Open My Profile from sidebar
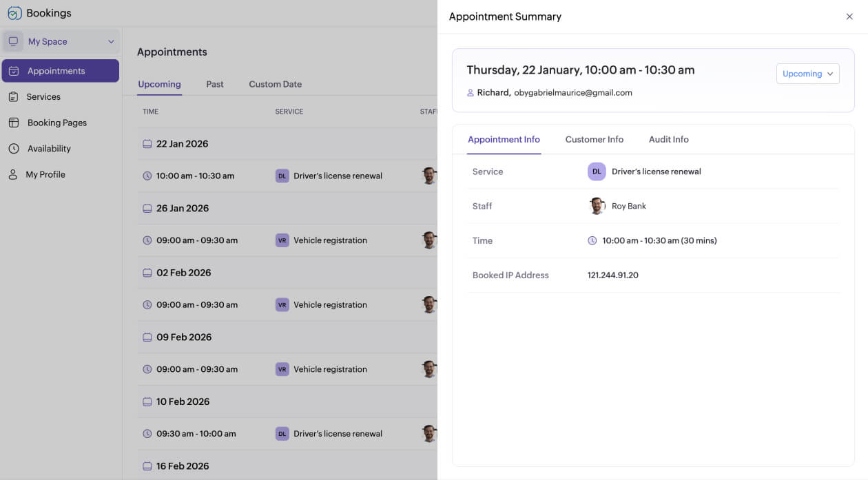This screenshot has width=868, height=480. point(45,175)
